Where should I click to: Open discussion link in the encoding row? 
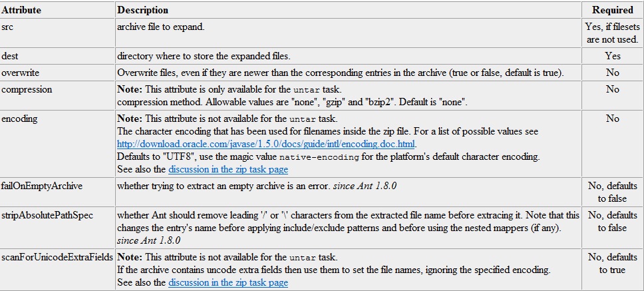228,169
